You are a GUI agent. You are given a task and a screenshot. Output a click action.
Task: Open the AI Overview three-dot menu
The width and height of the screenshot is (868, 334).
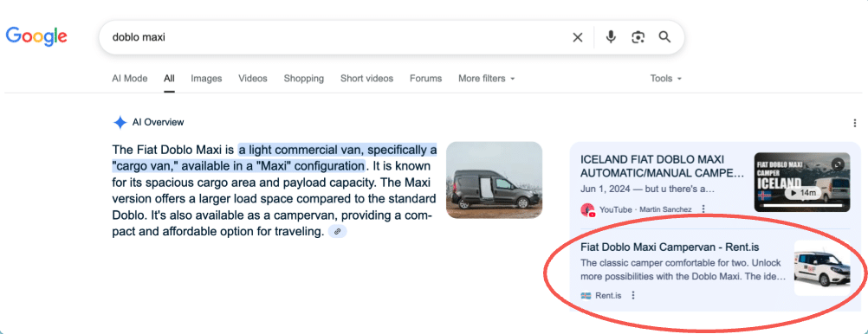pos(855,123)
